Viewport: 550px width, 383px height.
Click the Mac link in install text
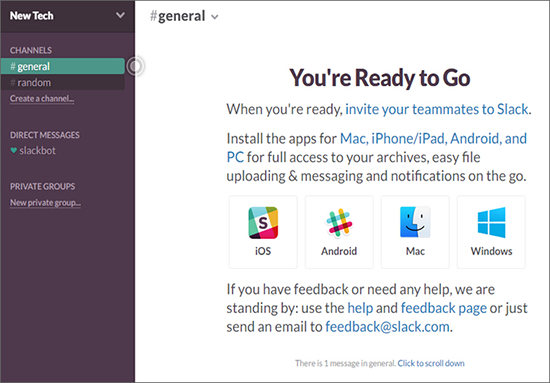tap(354, 139)
